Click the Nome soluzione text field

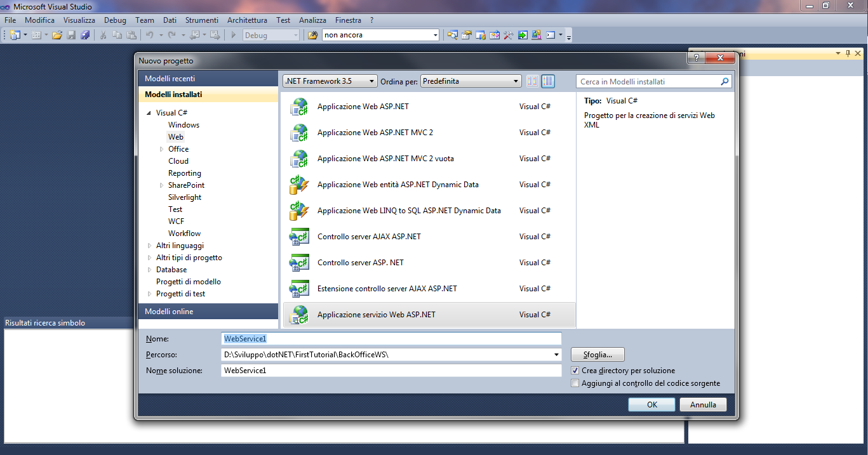click(391, 370)
